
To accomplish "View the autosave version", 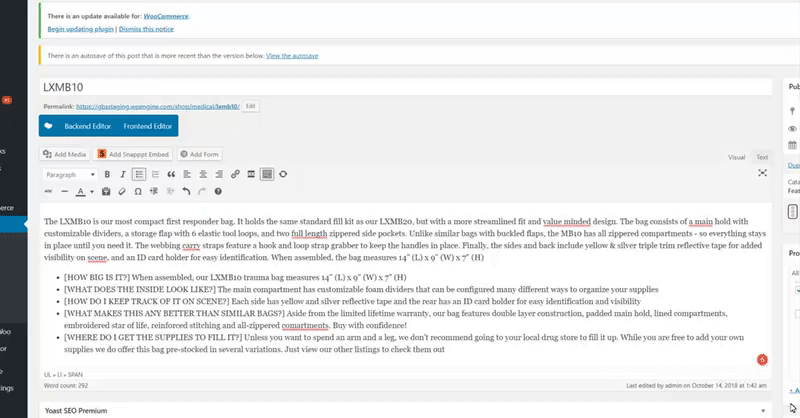I will 292,56.
